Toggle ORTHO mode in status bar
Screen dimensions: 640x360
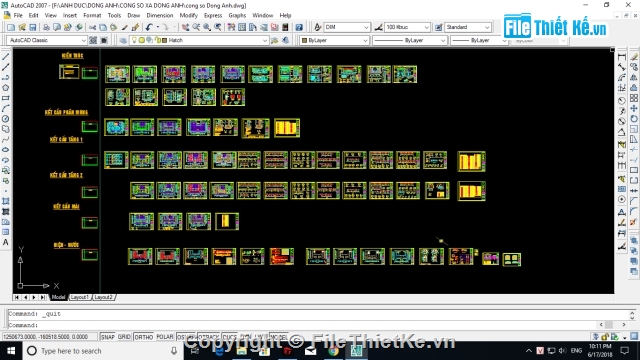[x=144, y=337]
